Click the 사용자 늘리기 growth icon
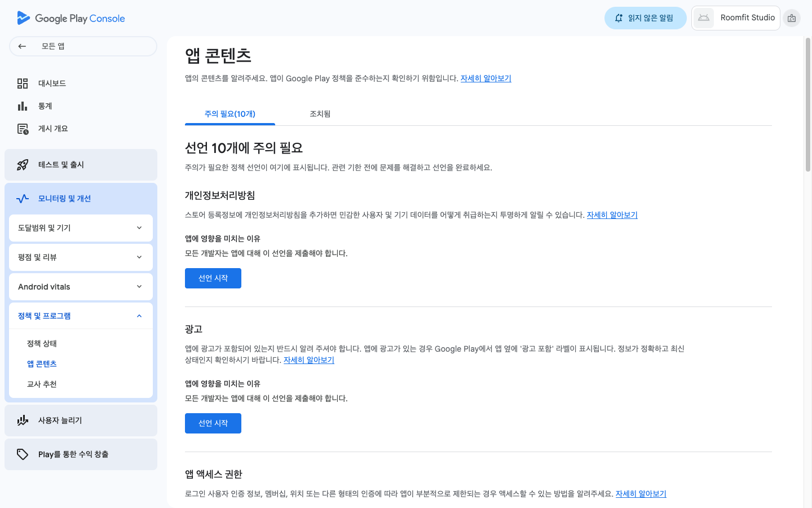Image resolution: width=812 pixels, height=508 pixels. 23,421
